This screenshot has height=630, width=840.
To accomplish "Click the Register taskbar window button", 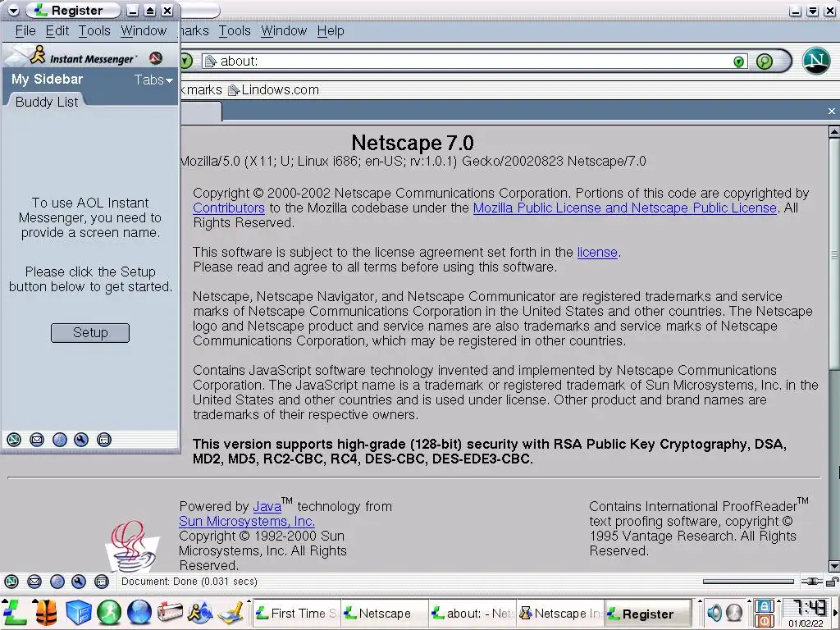I will tap(647, 614).
